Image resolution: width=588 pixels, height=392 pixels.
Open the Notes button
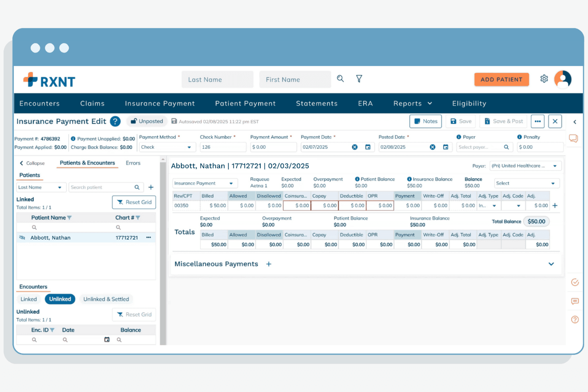pyautogui.click(x=426, y=122)
